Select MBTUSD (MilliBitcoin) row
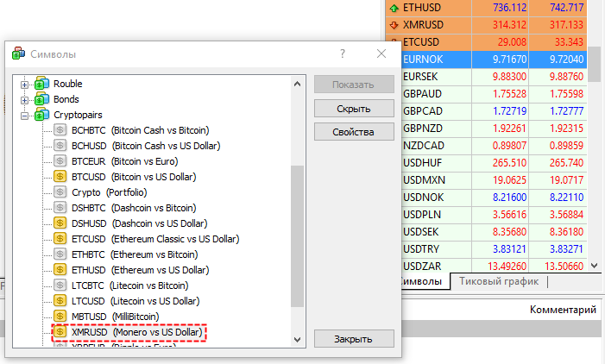This screenshot has width=605, height=364. [x=116, y=317]
